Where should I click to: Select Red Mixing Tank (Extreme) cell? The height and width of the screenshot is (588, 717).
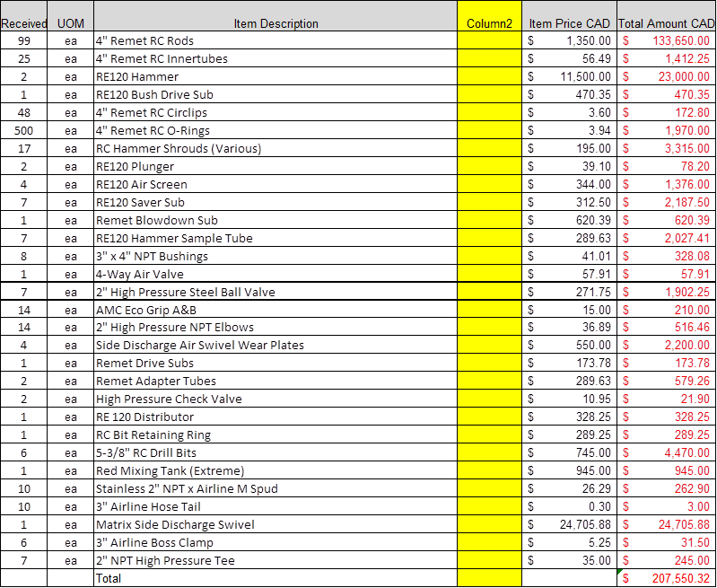(x=275, y=471)
